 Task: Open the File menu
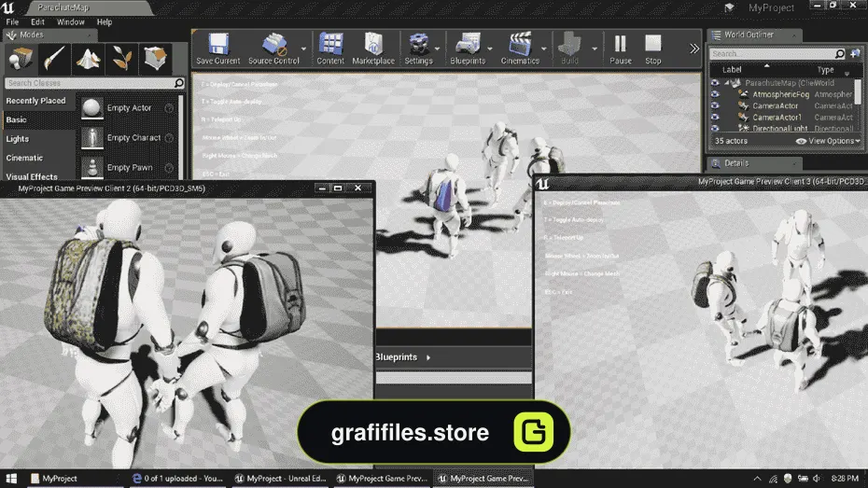(x=12, y=22)
